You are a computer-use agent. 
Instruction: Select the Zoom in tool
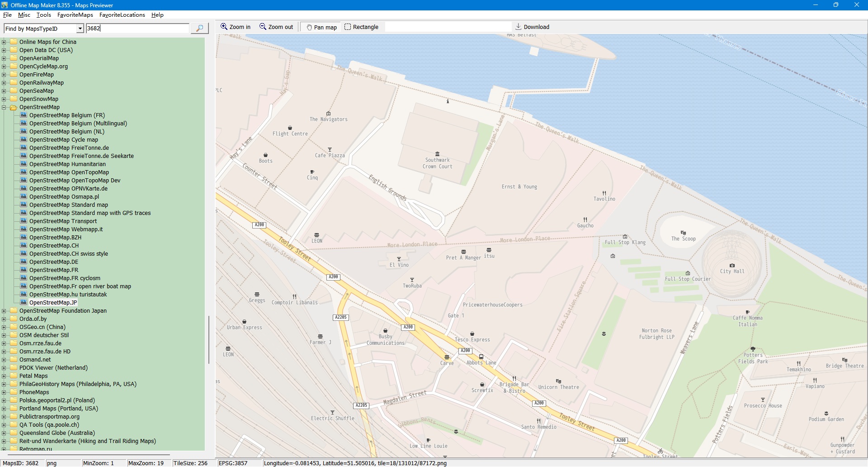coord(235,27)
